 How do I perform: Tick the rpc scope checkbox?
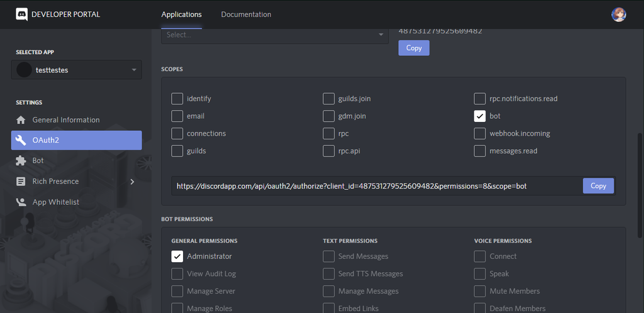(328, 134)
